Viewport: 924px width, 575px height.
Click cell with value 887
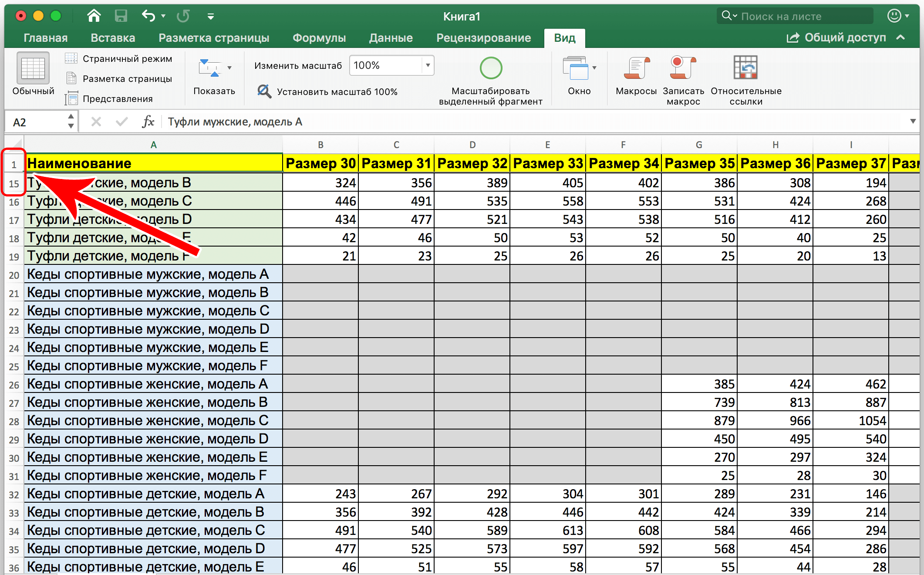(x=851, y=402)
